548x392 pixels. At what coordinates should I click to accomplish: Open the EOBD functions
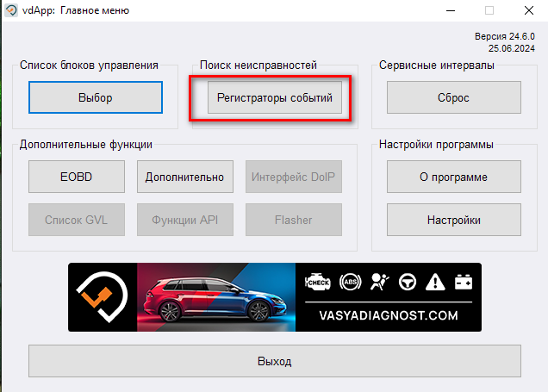coord(77,177)
